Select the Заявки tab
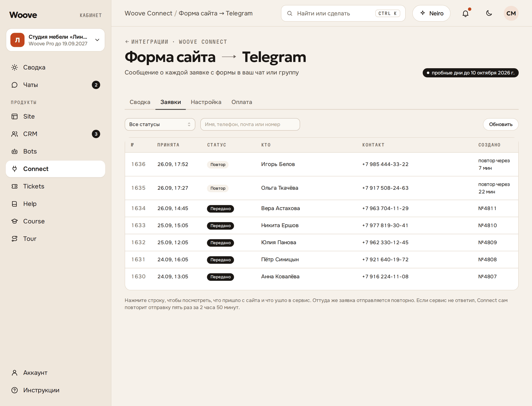Image resolution: width=532 pixels, height=406 pixels. 171,102
